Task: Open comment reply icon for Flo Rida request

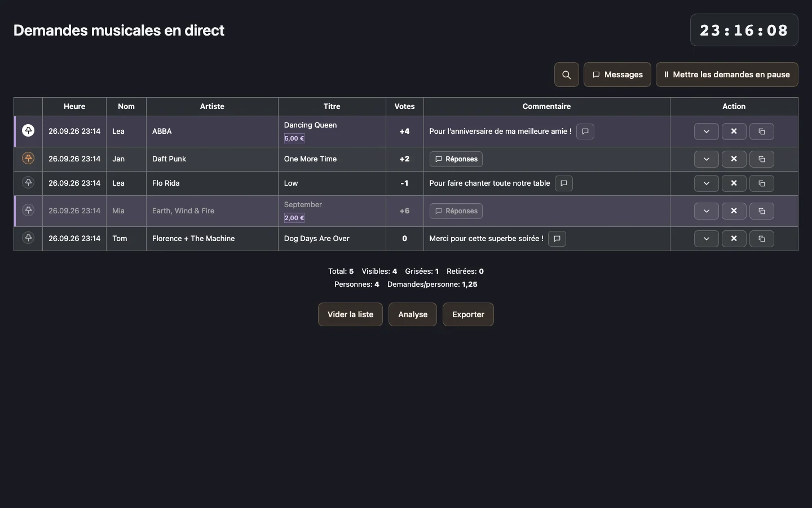Action: pos(564,183)
